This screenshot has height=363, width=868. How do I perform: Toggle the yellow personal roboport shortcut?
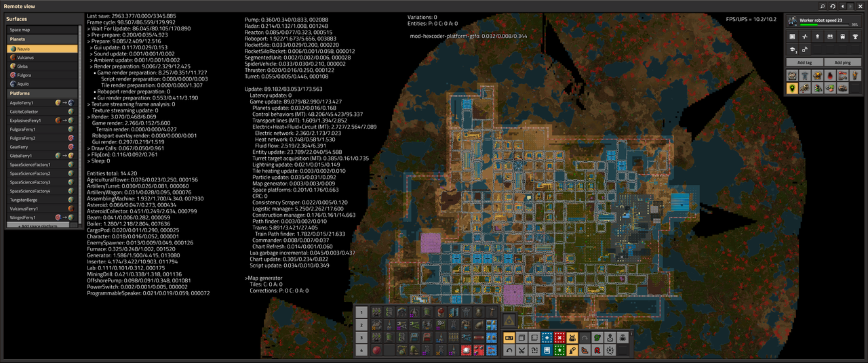tap(572, 337)
